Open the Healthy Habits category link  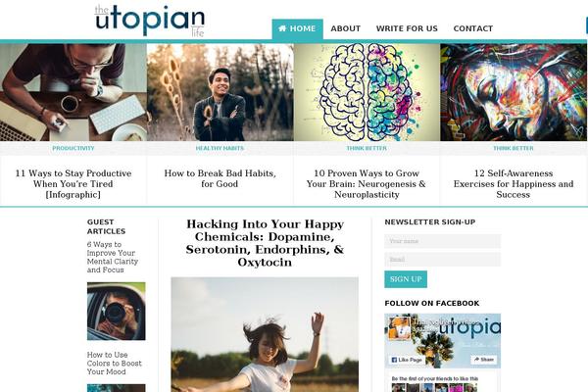click(220, 148)
